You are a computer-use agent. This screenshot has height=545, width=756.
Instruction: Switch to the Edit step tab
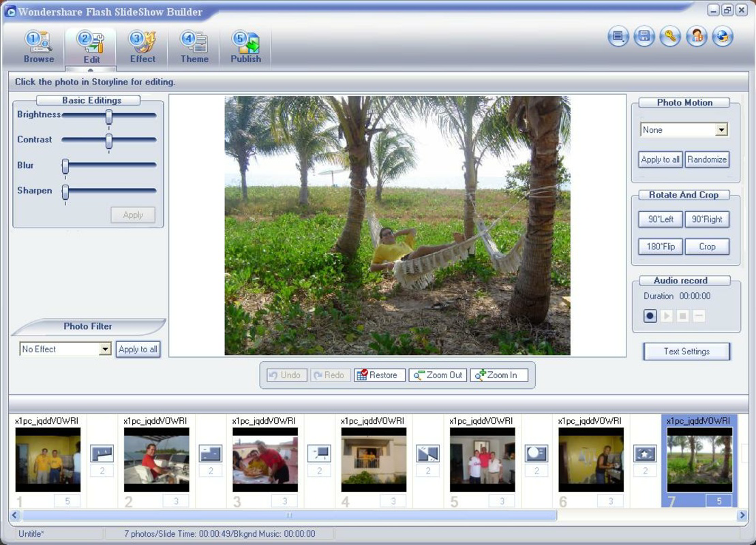pyautogui.click(x=91, y=47)
